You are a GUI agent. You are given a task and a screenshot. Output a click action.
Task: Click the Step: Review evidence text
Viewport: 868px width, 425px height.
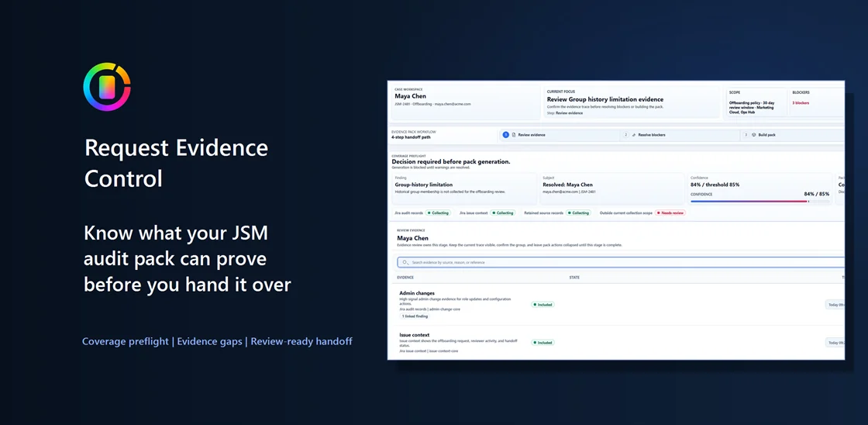[565, 113]
